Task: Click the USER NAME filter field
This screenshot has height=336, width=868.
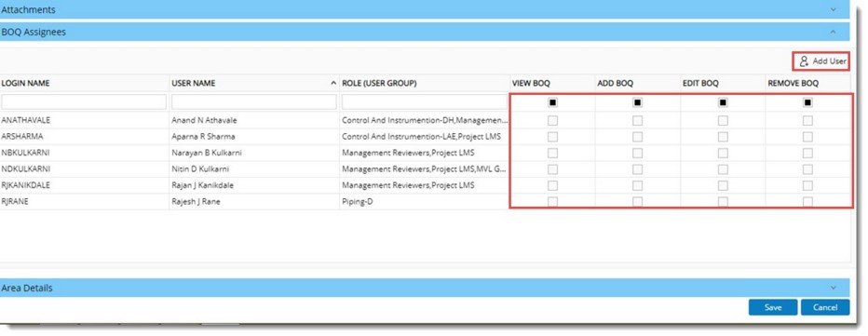Action: (x=254, y=101)
